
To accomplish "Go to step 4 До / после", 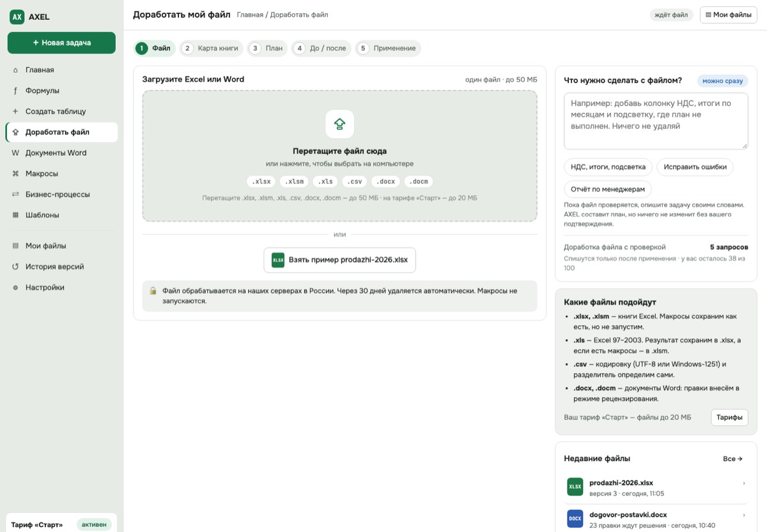I will tap(322, 48).
